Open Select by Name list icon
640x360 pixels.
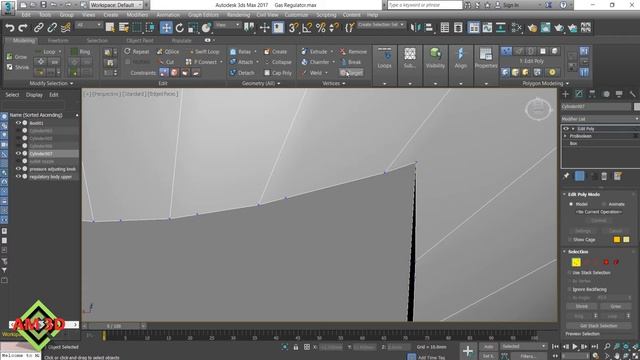tap(123, 28)
